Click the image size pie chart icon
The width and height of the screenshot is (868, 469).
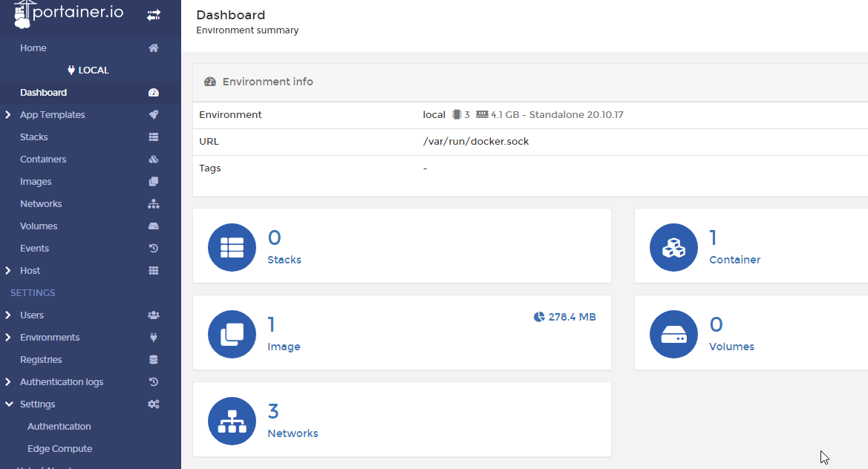click(x=538, y=317)
